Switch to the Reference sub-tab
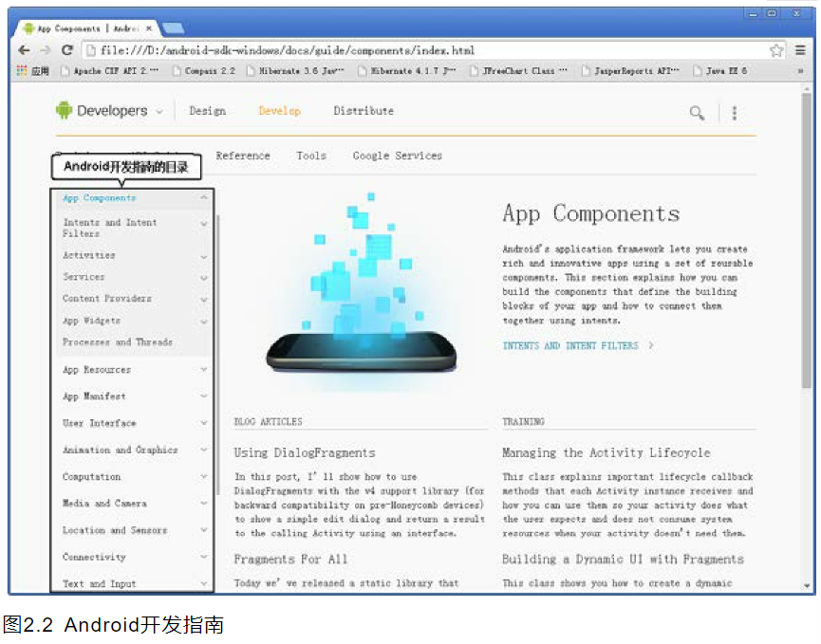Viewport: 821px width, 644px height. tap(243, 156)
